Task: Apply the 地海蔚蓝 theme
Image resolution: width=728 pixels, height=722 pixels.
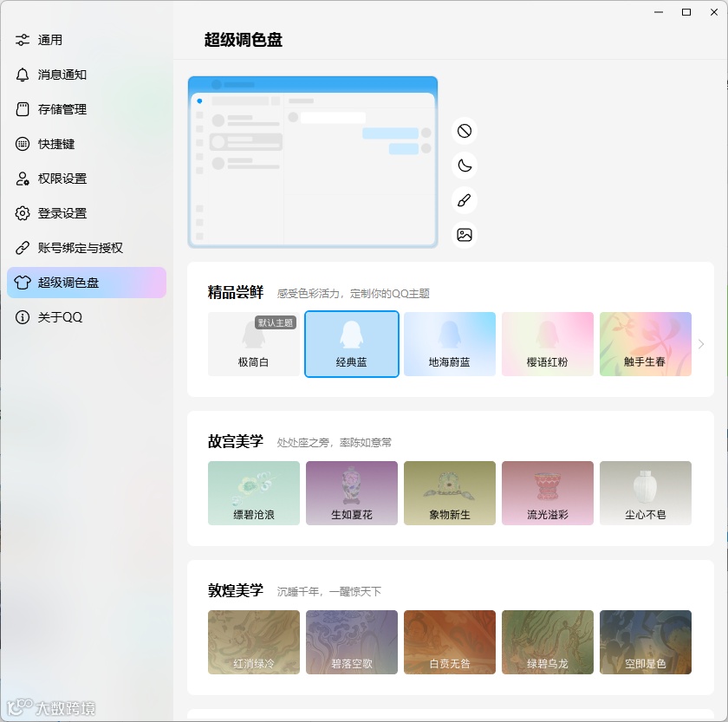Action: (x=450, y=344)
